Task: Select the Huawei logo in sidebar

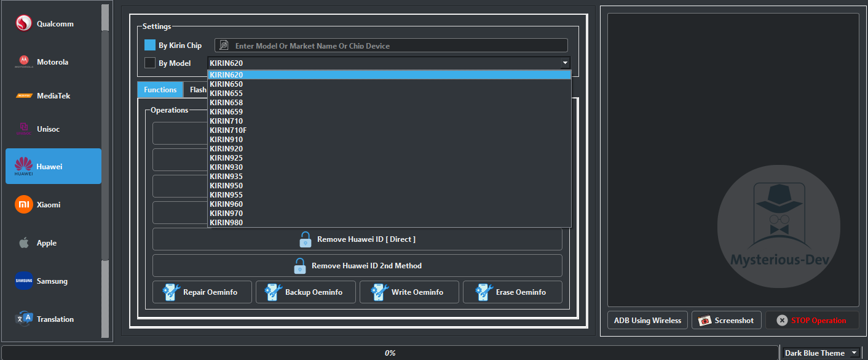Action: point(24,166)
